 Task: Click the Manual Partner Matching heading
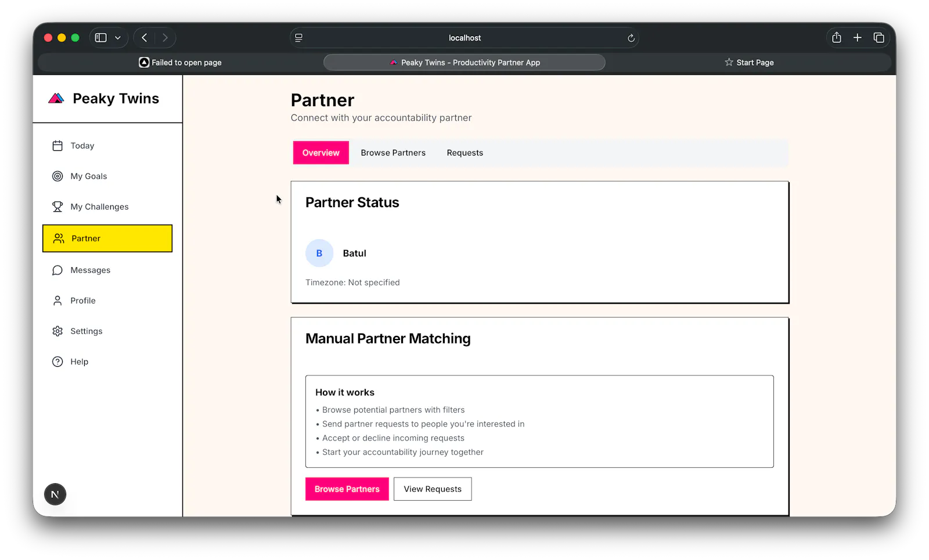388,339
